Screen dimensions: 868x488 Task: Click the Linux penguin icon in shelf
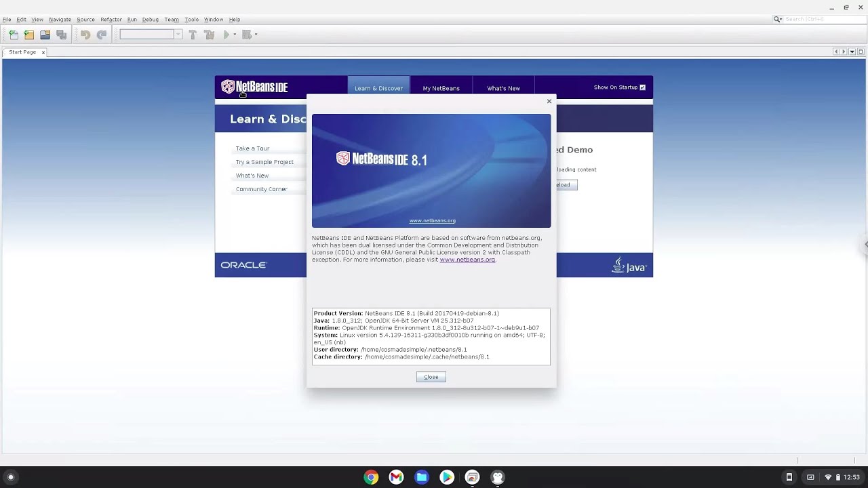(498, 477)
